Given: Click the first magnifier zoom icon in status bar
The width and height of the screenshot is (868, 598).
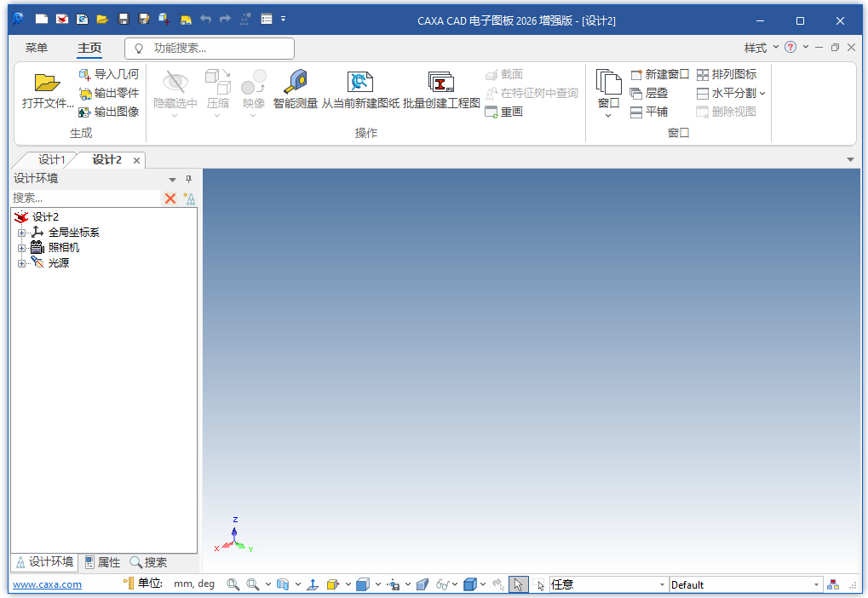Looking at the screenshot, I should click(233, 584).
